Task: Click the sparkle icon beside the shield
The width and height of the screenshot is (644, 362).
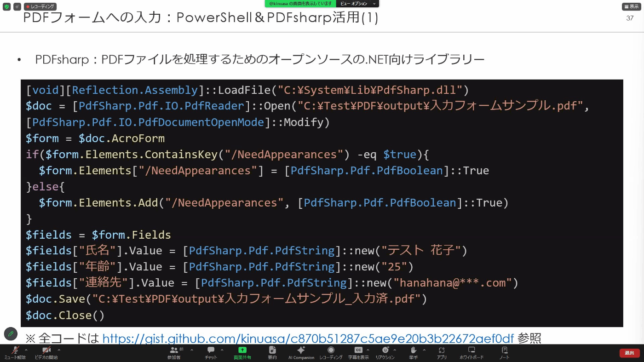Action: click(17, 7)
